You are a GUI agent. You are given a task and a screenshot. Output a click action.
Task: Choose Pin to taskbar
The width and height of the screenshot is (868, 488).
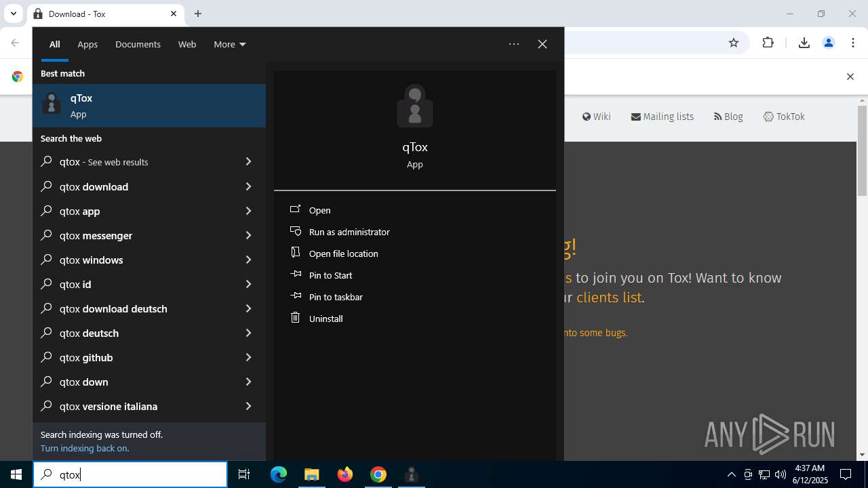click(x=336, y=297)
